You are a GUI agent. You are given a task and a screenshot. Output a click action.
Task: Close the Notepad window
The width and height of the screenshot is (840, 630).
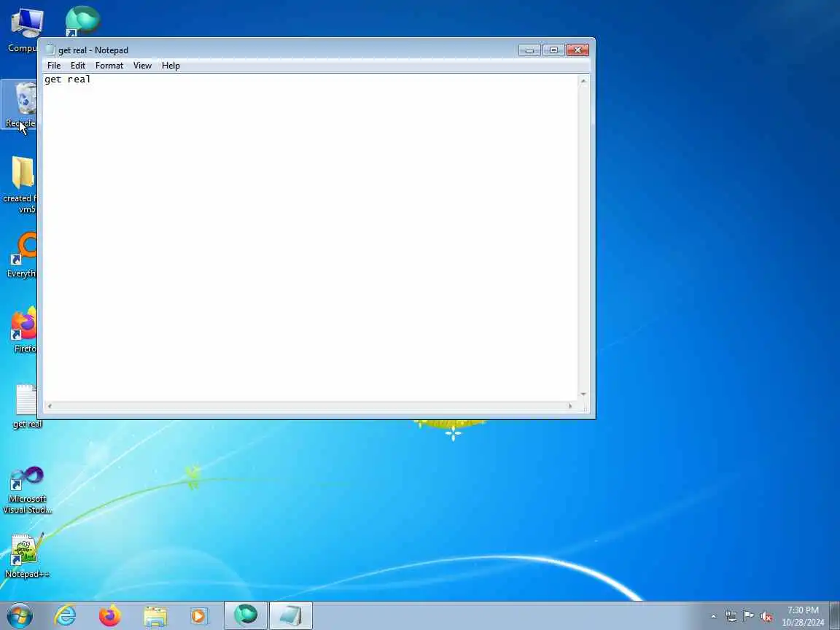point(577,50)
